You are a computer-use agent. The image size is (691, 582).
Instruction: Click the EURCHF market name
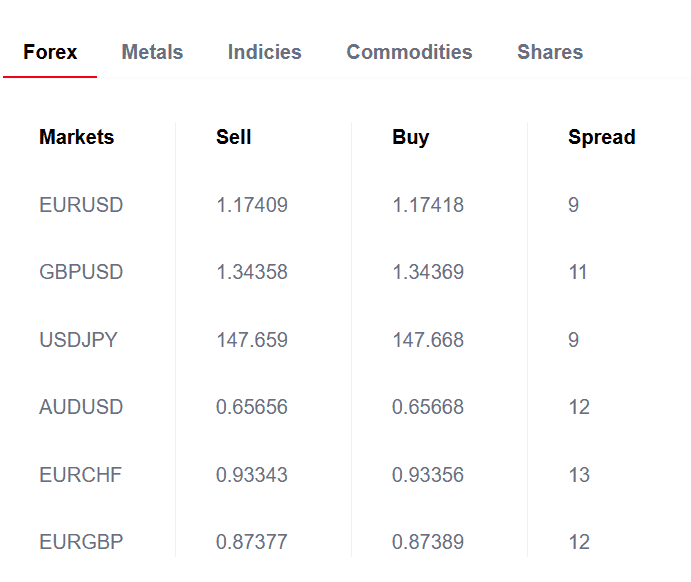tap(80, 475)
